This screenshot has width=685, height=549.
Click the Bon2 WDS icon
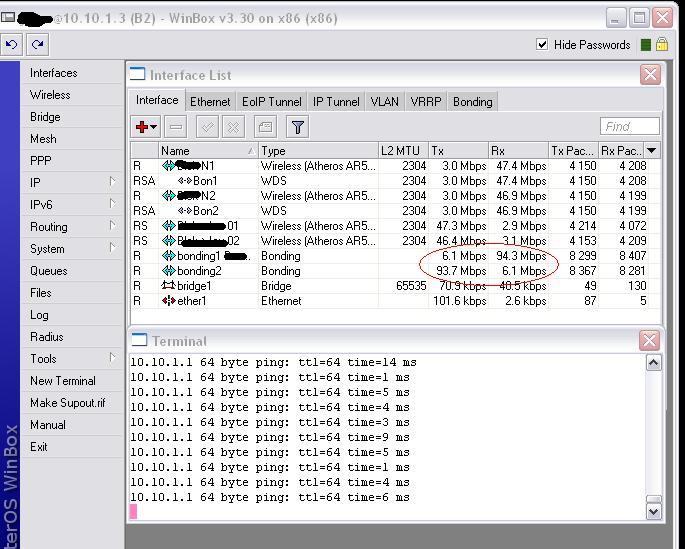coord(185,211)
